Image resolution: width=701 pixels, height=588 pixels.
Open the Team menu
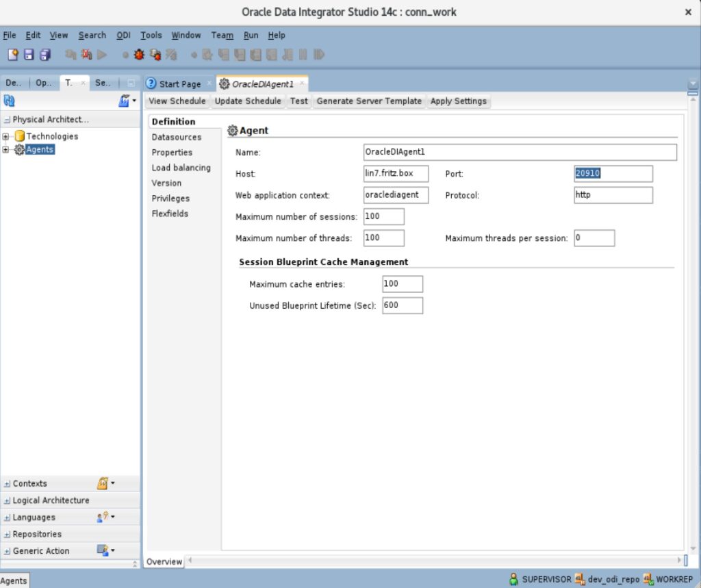coord(222,35)
